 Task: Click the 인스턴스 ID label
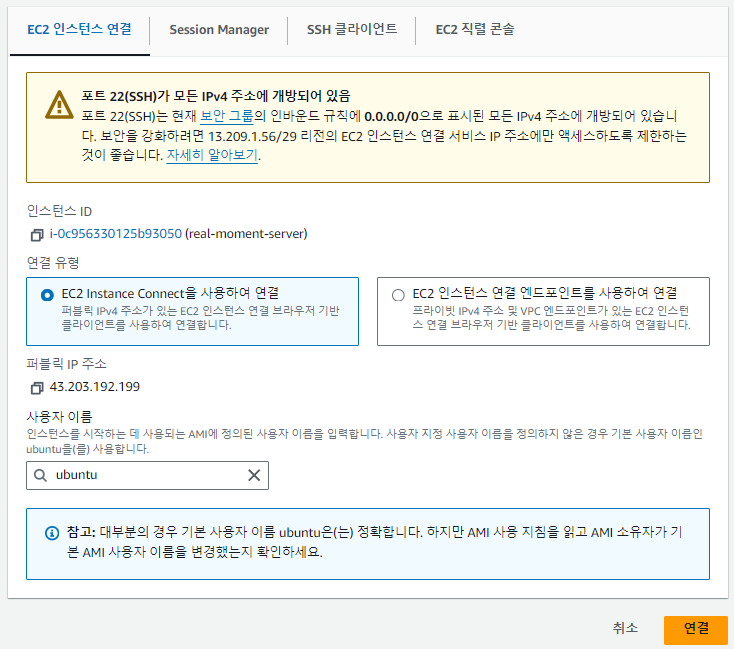point(59,211)
